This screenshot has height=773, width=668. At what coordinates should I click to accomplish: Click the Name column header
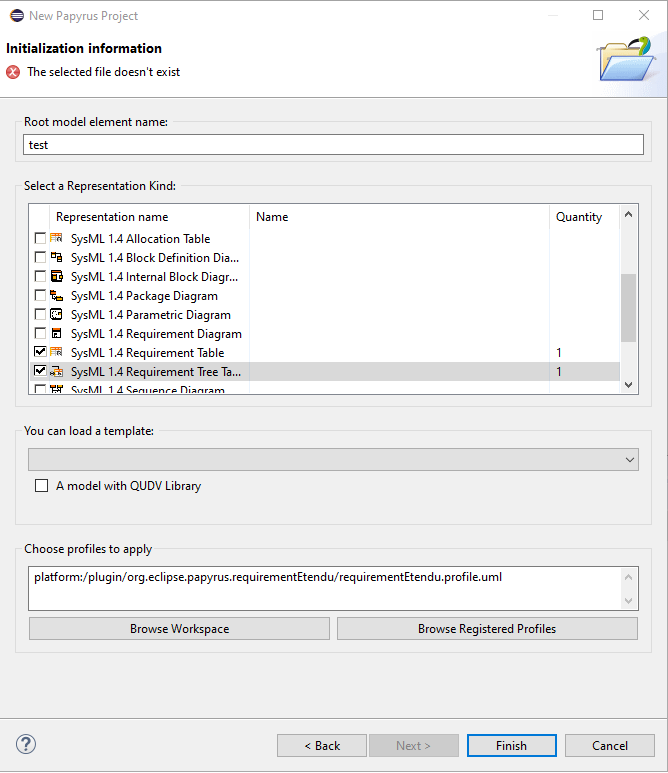(399, 217)
